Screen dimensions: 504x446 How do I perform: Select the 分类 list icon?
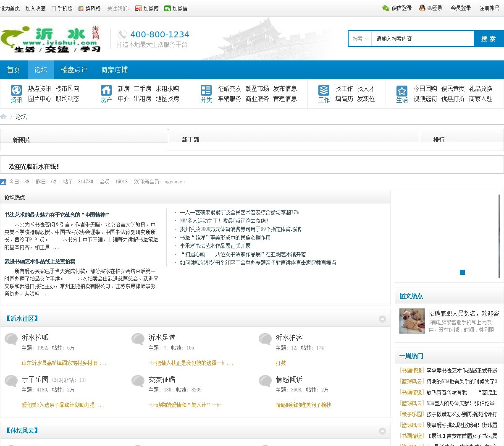[x=206, y=90]
